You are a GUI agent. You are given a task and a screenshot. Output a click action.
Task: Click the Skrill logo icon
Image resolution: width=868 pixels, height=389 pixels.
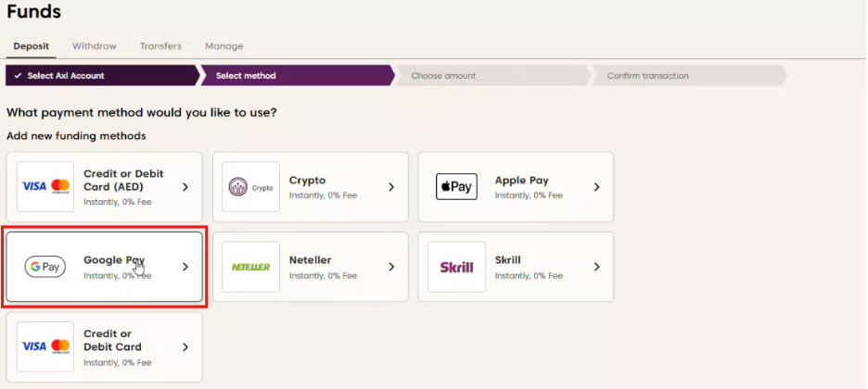point(456,267)
